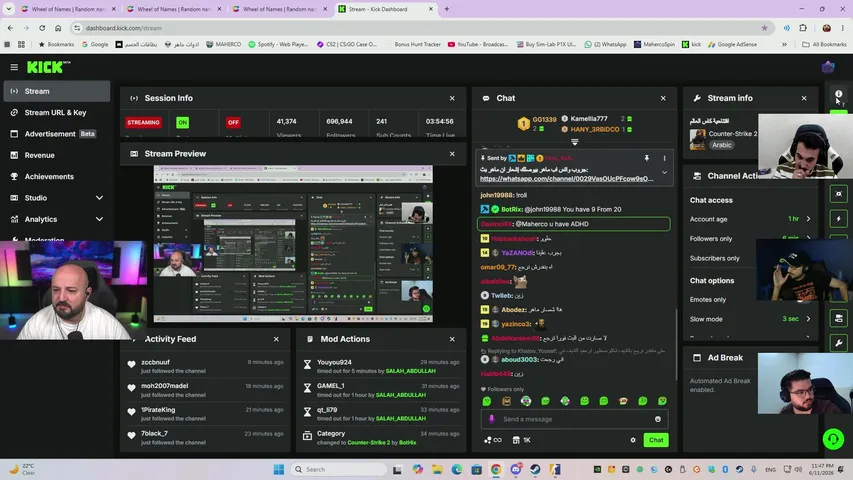Click the purple microphone icon in chat input
This screenshot has width=853, height=480.
pos(492,419)
